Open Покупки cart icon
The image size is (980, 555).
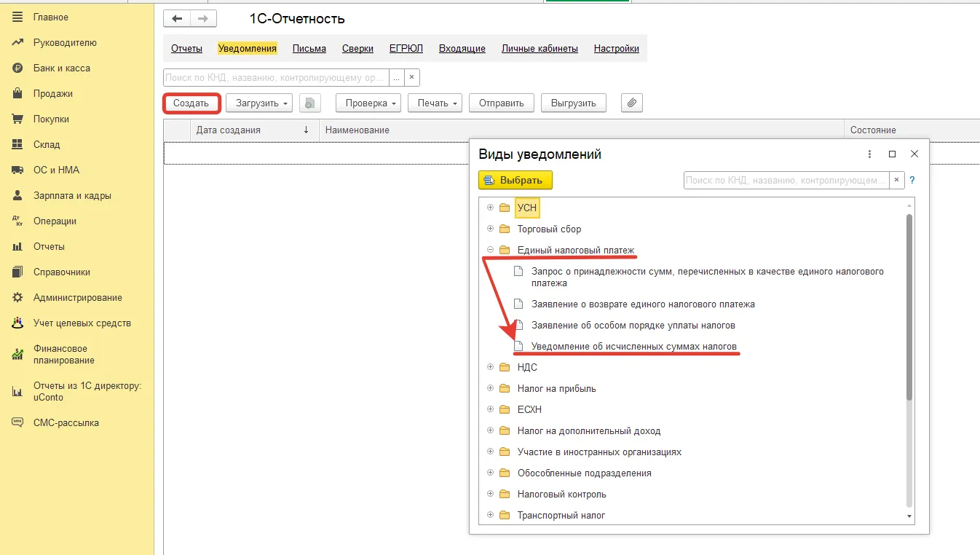coord(18,119)
